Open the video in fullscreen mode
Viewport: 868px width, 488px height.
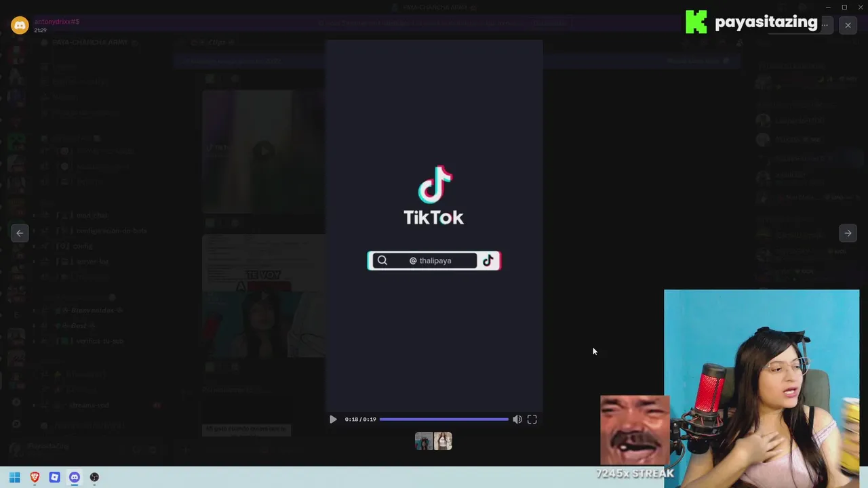pos(532,420)
